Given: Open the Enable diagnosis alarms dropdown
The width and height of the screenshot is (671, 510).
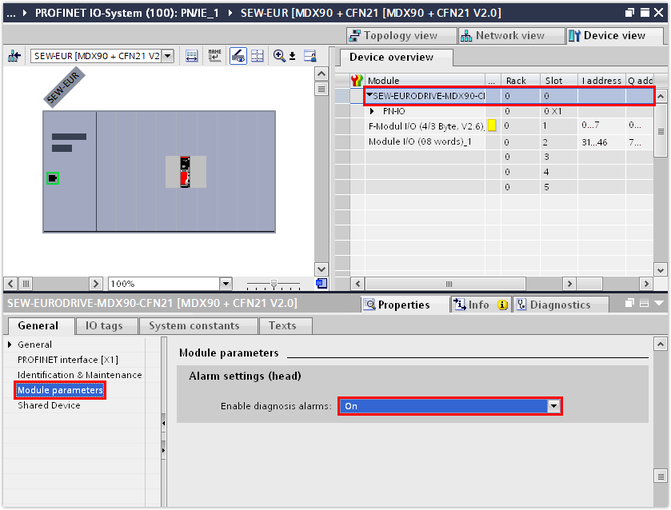Looking at the screenshot, I should [553, 406].
